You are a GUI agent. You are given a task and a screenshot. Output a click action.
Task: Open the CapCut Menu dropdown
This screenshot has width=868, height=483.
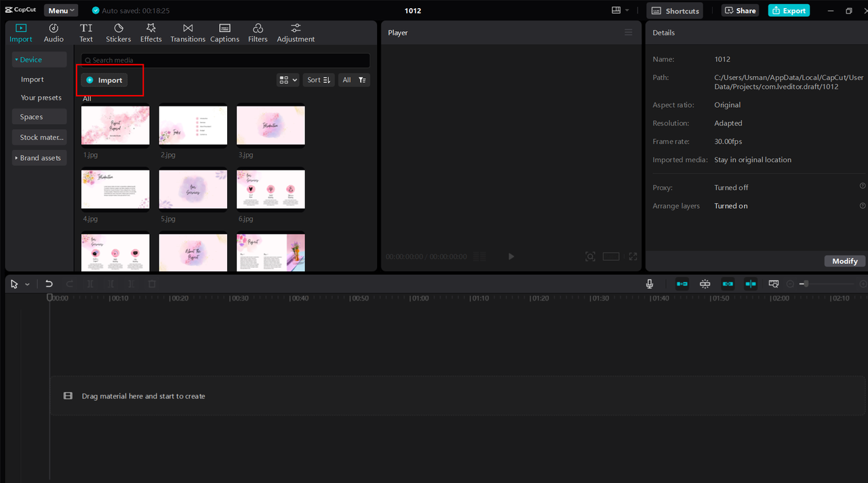(61, 10)
